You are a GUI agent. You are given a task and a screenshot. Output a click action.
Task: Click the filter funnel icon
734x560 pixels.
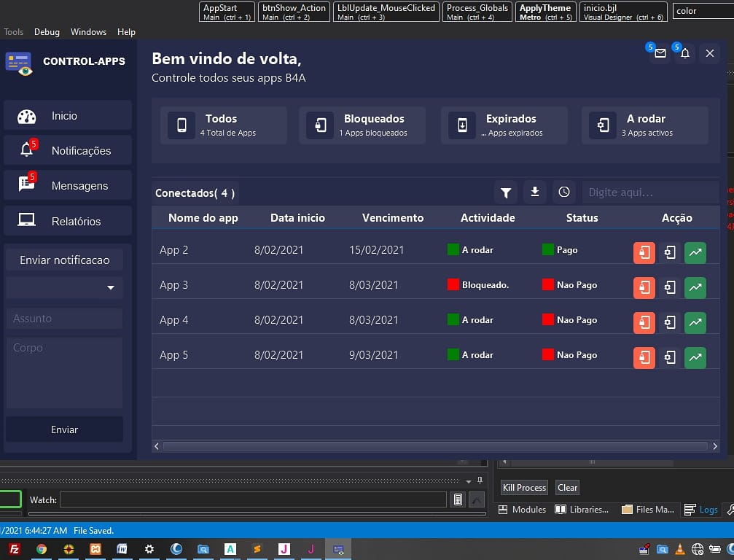506,192
